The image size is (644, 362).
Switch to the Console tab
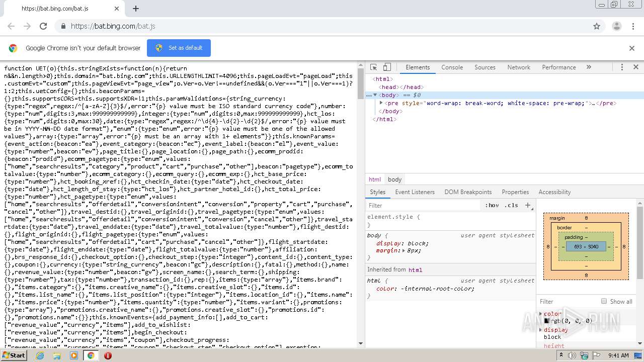pyautogui.click(x=452, y=67)
